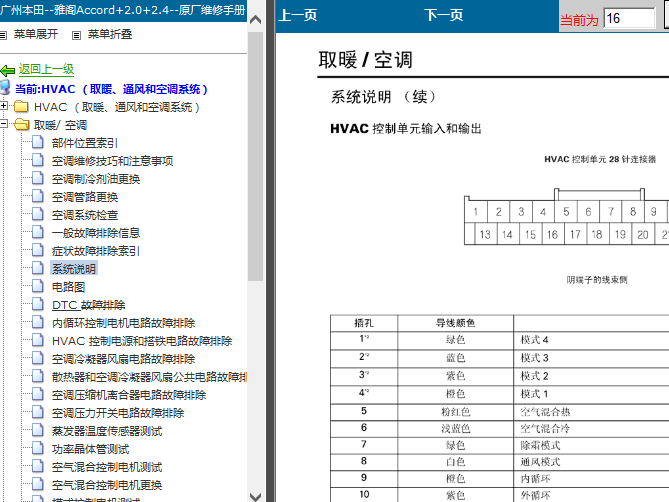Open 空气混合控制电机测试 entry
The image size is (669, 502).
point(107,467)
